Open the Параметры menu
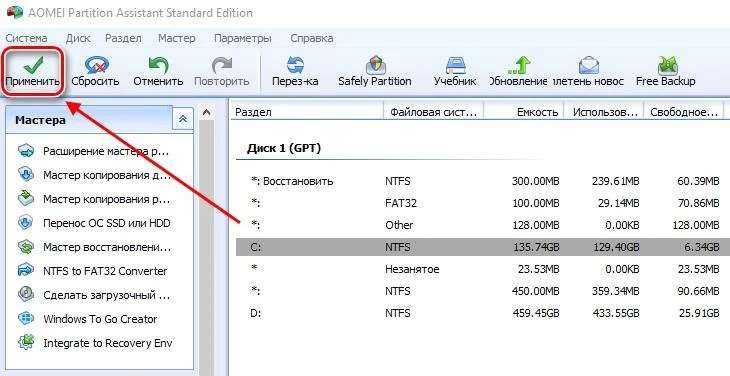Screen dimensions: 730x376 (x=243, y=38)
